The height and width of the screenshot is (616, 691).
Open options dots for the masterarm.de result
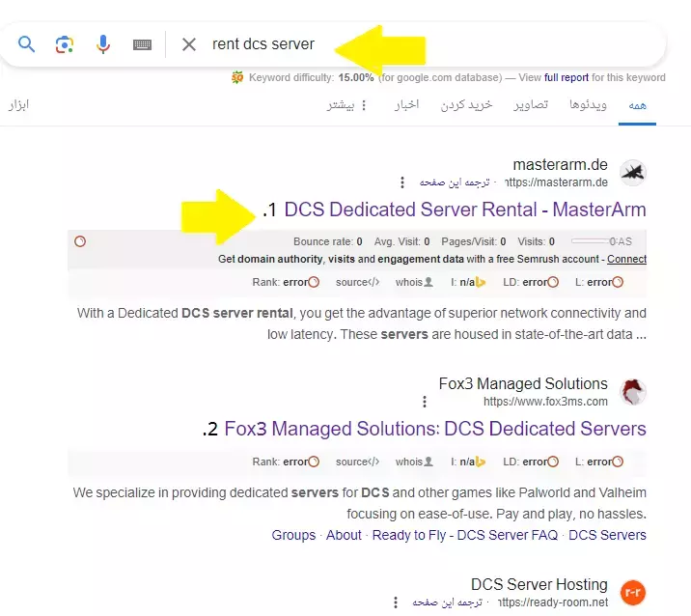401,182
